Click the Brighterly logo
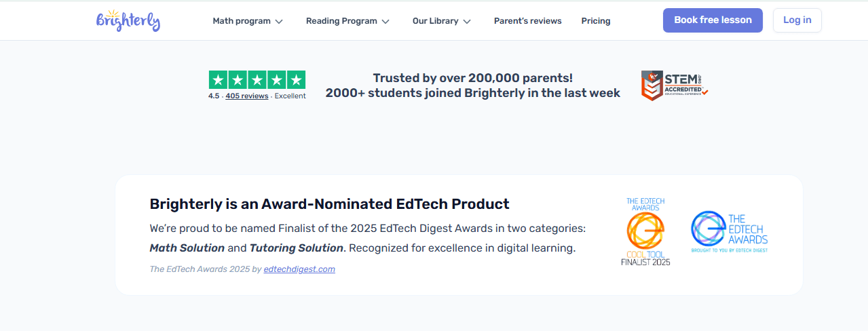868x331 pixels. 128,20
